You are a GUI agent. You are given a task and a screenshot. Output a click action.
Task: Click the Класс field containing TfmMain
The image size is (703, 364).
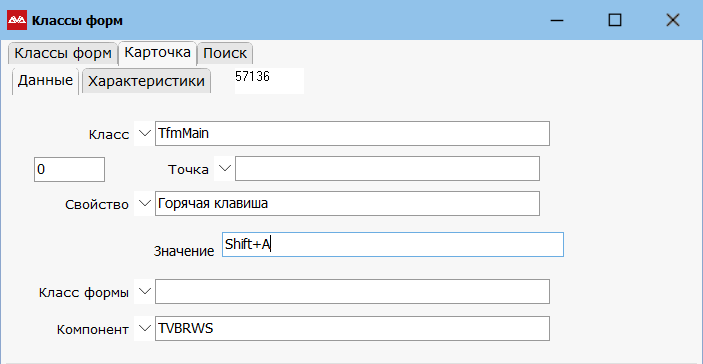352,134
